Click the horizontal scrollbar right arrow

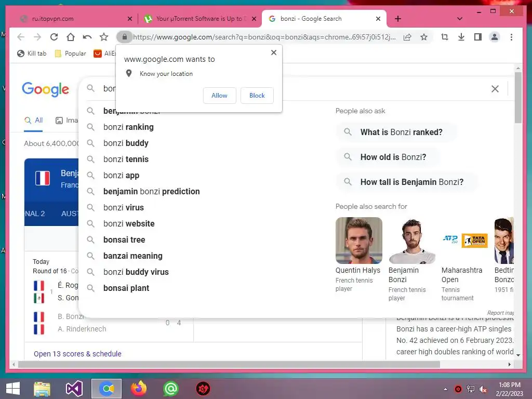tap(509, 364)
